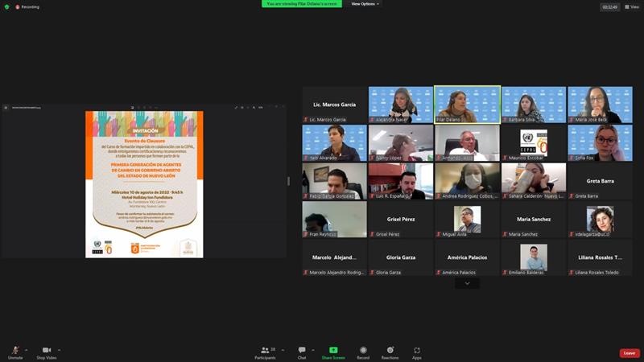This screenshot has height=362, width=644.
Task: Select Alejandra Naser's video tile
Action: click(401, 105)
